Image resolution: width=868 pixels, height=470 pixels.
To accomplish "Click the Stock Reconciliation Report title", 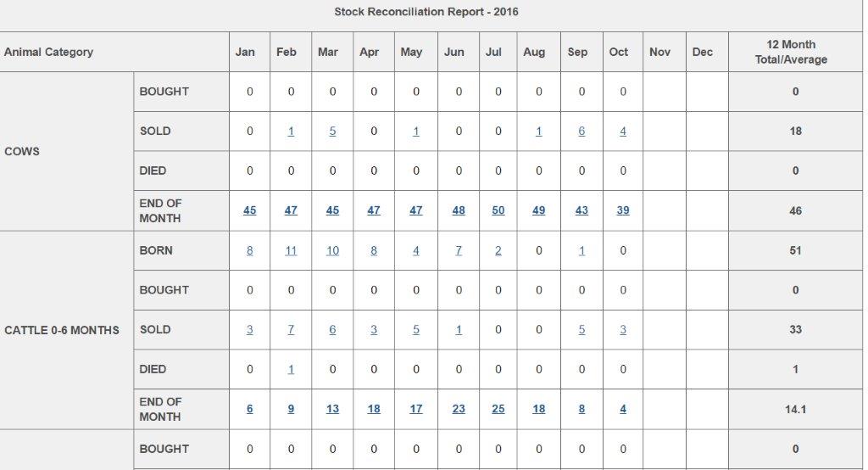I will tap(426, 12).
